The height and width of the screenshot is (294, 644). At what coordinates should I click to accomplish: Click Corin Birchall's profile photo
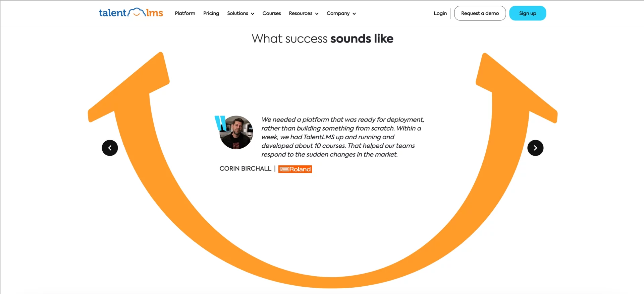coord(236,132)
